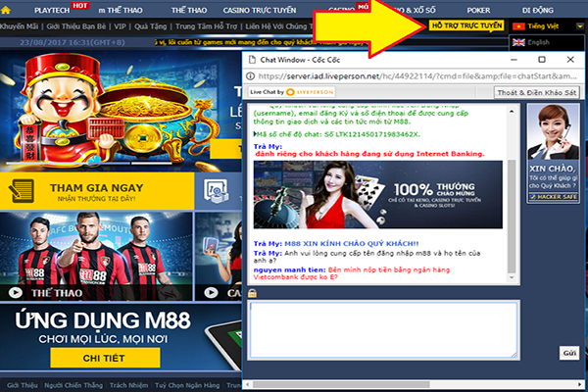Viewport: 588px width, 392px height.
Task: Click the safe deposit icon
Action: [217, 191]
